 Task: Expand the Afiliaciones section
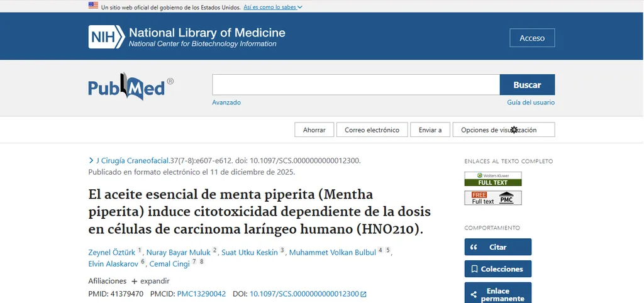150,281
